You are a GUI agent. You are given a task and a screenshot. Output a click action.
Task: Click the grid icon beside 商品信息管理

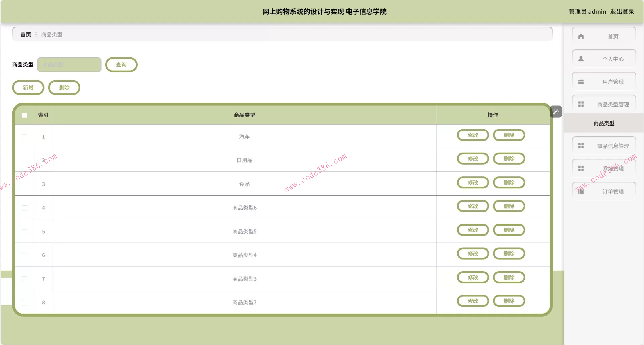(581, 146)
